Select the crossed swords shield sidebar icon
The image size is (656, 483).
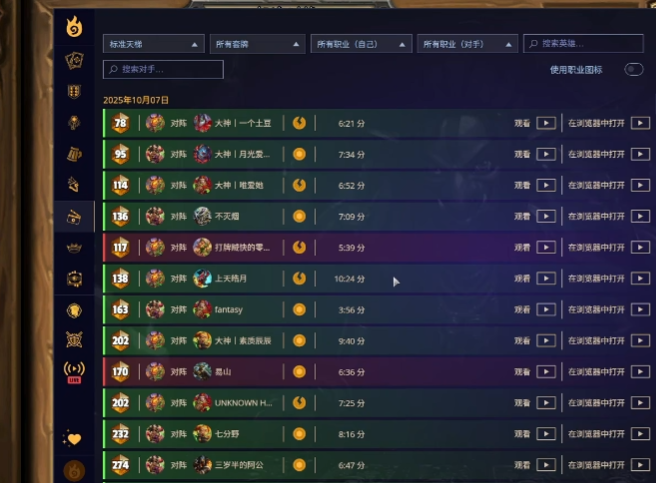(74, 340)
